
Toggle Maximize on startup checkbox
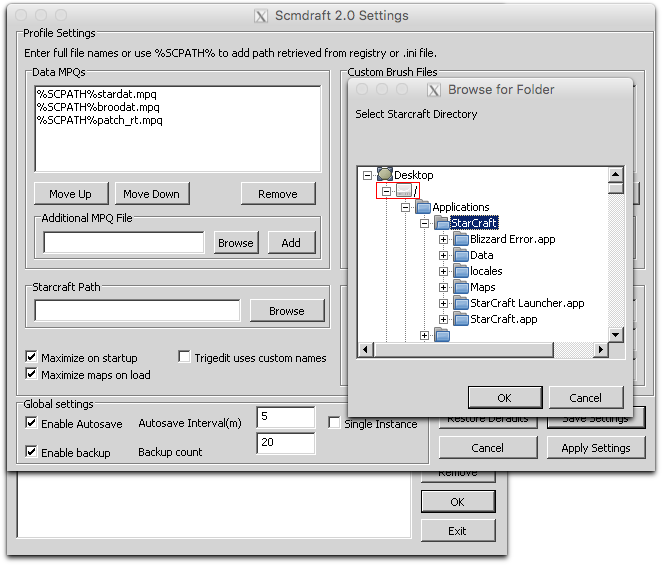coord(32,358)
